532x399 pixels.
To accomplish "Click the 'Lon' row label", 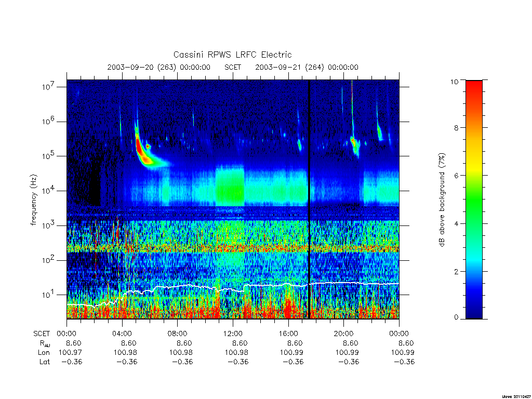I will pos(44,353).
